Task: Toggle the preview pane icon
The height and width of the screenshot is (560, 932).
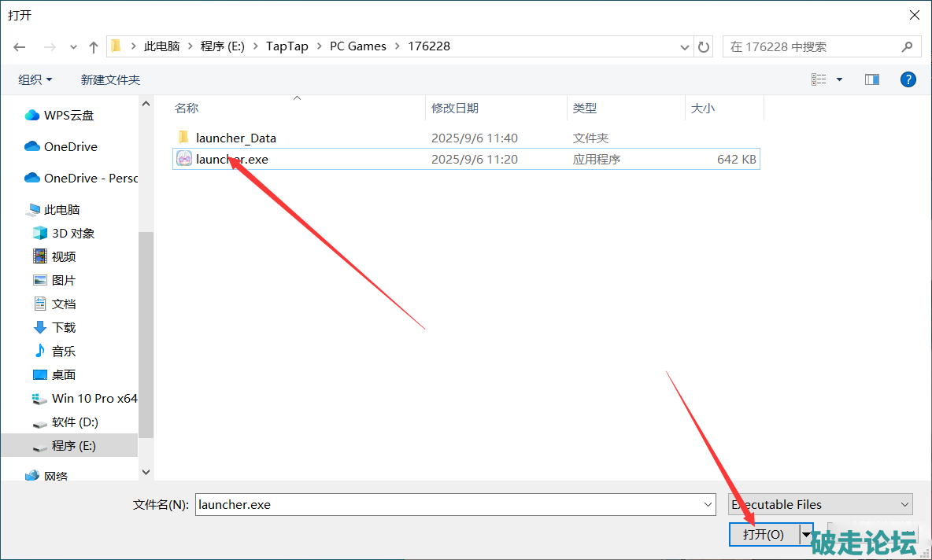Action: coord(871,79)
